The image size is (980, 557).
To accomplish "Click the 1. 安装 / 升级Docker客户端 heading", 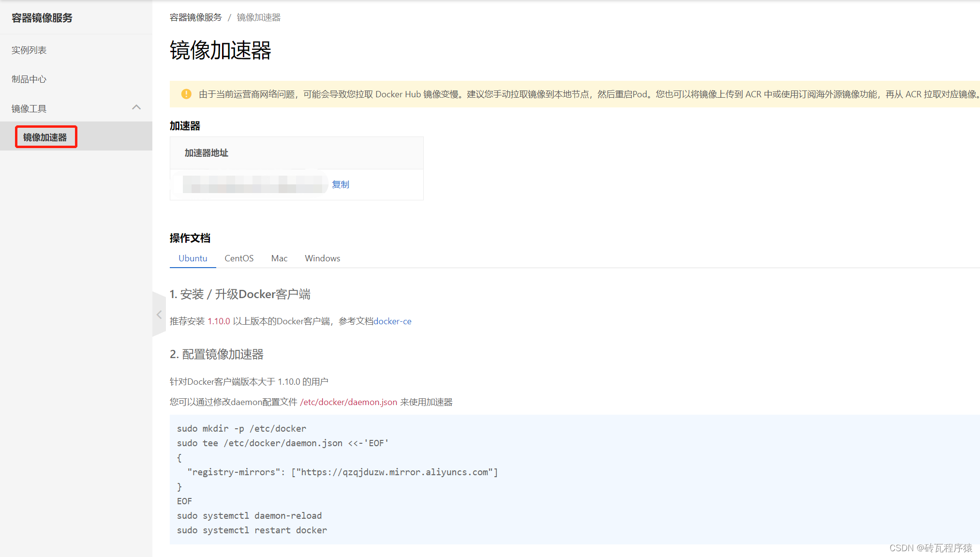I will 240,294.
